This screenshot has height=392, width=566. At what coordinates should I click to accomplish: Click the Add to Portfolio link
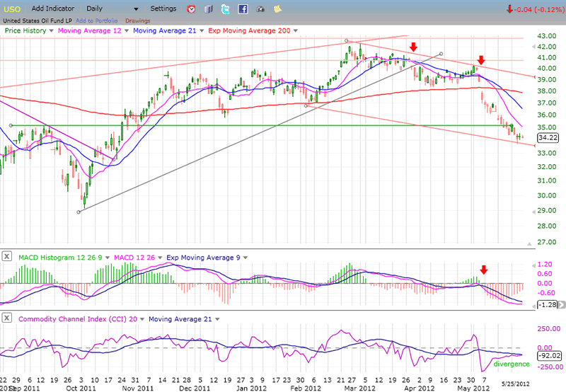96,21
